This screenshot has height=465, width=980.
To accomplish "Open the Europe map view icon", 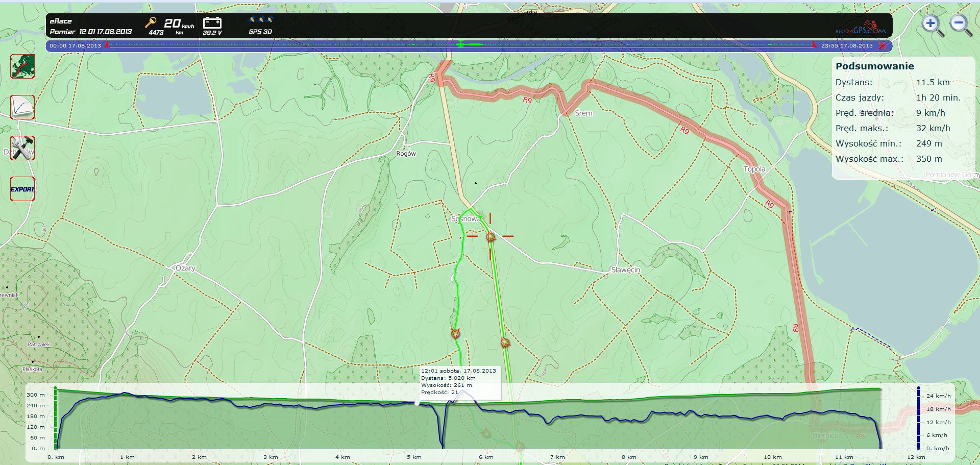I will 22,66.
